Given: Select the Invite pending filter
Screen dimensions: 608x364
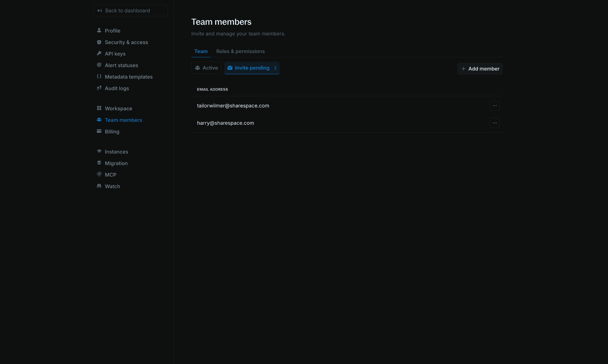Looking at the screenshot, I should pos(252,68).
